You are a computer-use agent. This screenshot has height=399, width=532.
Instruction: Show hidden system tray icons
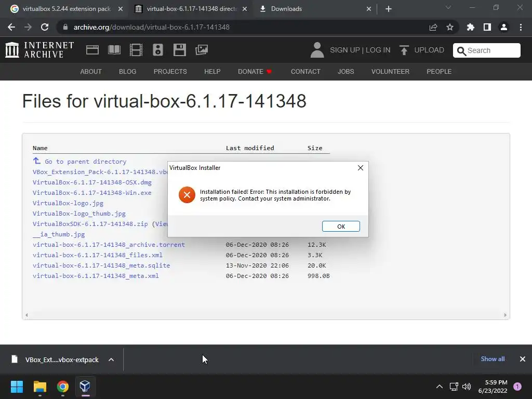439,387
